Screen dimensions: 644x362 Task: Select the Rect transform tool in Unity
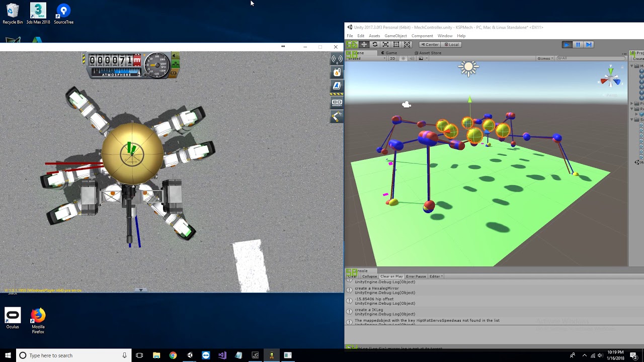[396, 44]
